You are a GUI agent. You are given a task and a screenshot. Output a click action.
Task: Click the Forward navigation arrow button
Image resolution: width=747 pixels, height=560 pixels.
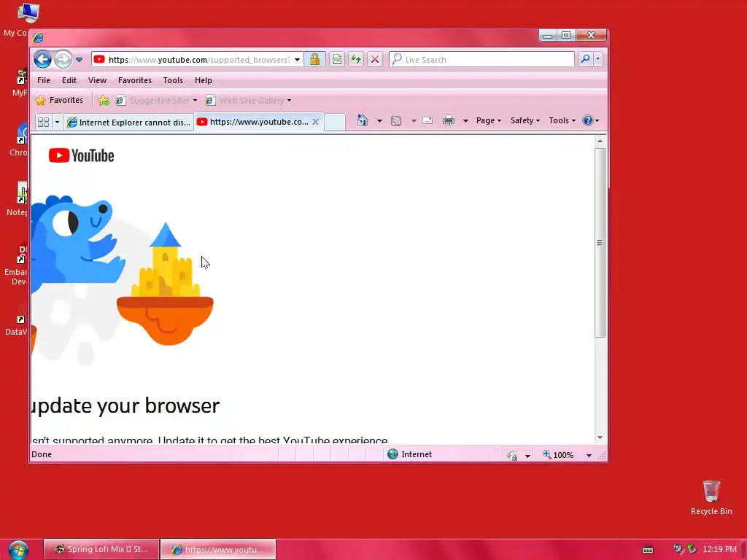point(63,60)
